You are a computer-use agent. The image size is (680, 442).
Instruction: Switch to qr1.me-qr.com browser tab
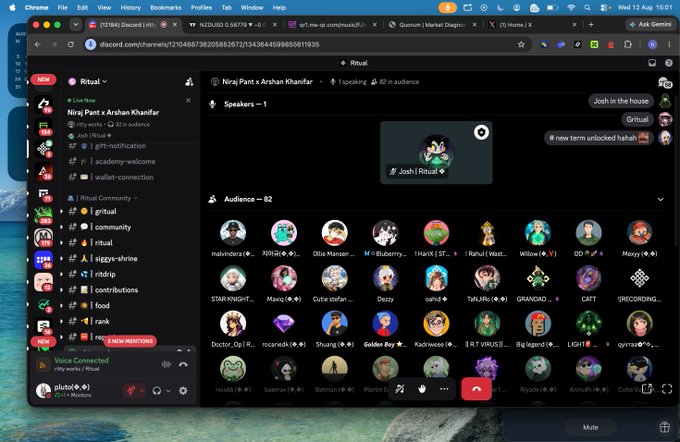[x=333, y=25]
